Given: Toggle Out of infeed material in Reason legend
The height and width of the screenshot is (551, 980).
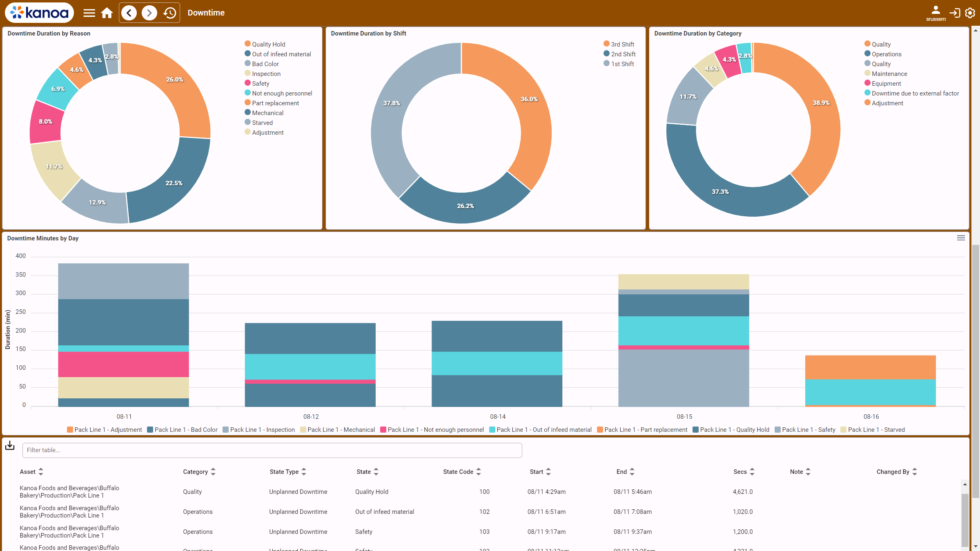Looking at the screenshot, I should [x=278, y=54].
